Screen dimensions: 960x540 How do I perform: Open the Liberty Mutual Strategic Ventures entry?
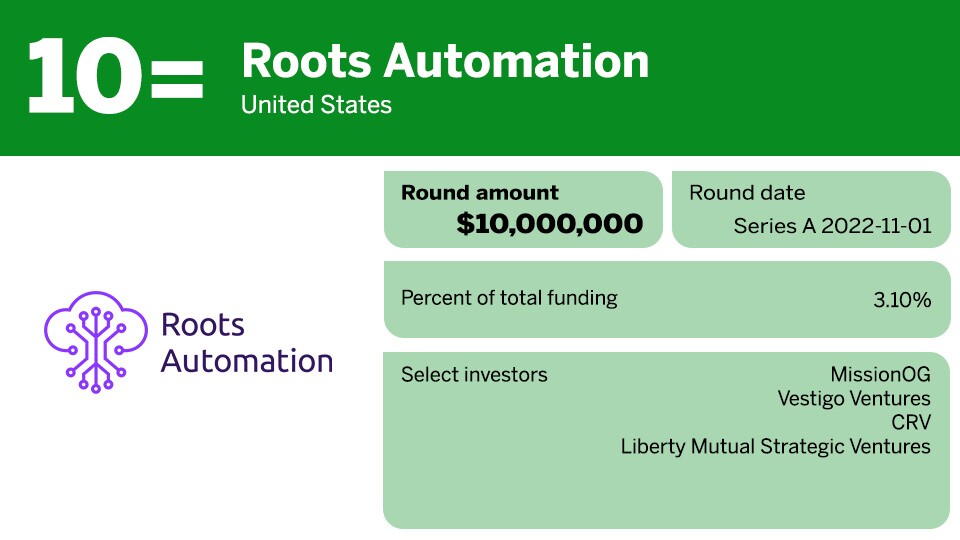tap(775, 446)
